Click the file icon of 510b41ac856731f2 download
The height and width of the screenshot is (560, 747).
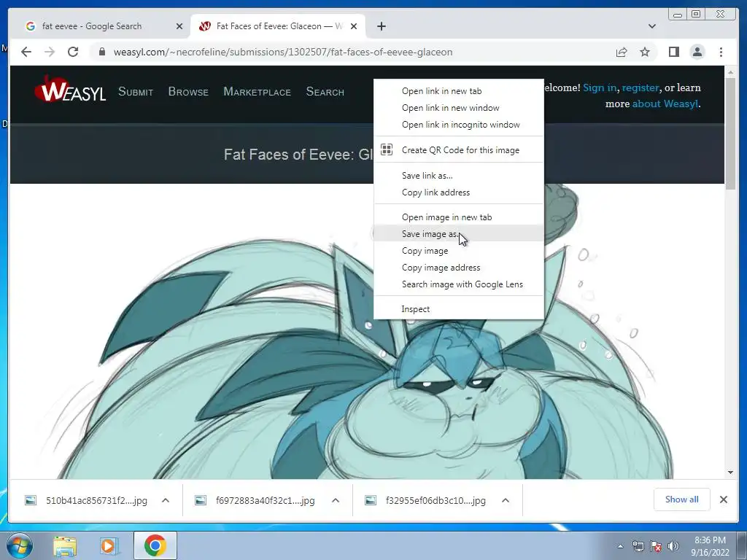[x=31, y=500]
